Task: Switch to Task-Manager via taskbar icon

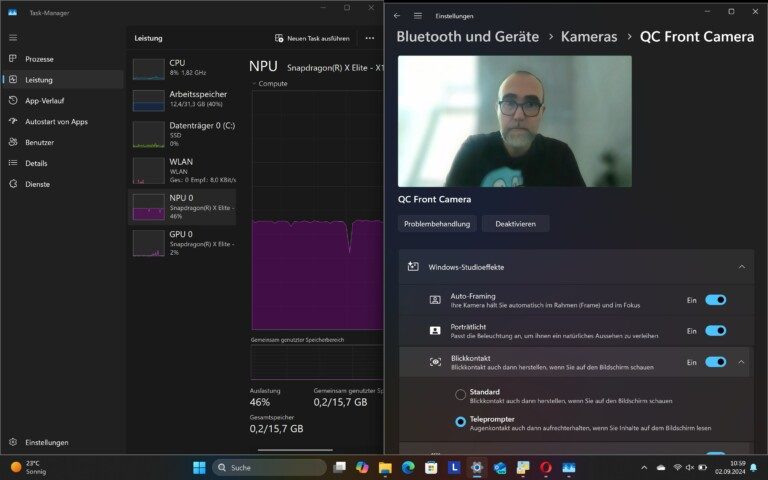Action: pyautogui.click(x=569, y=468)
